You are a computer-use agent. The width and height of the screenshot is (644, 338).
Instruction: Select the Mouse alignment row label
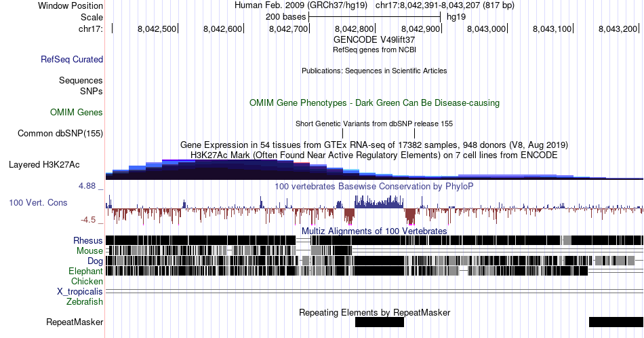tap(89, 251)
